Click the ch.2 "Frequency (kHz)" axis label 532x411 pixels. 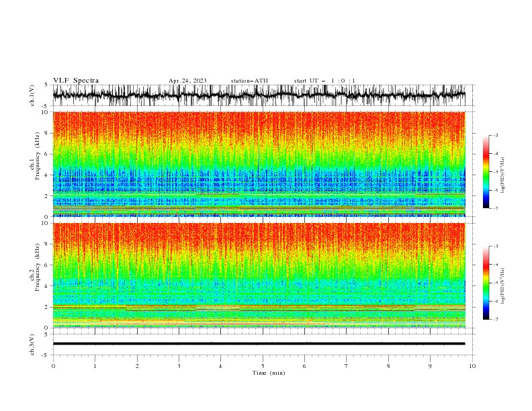pyautogui.click(x=38, y=267)
